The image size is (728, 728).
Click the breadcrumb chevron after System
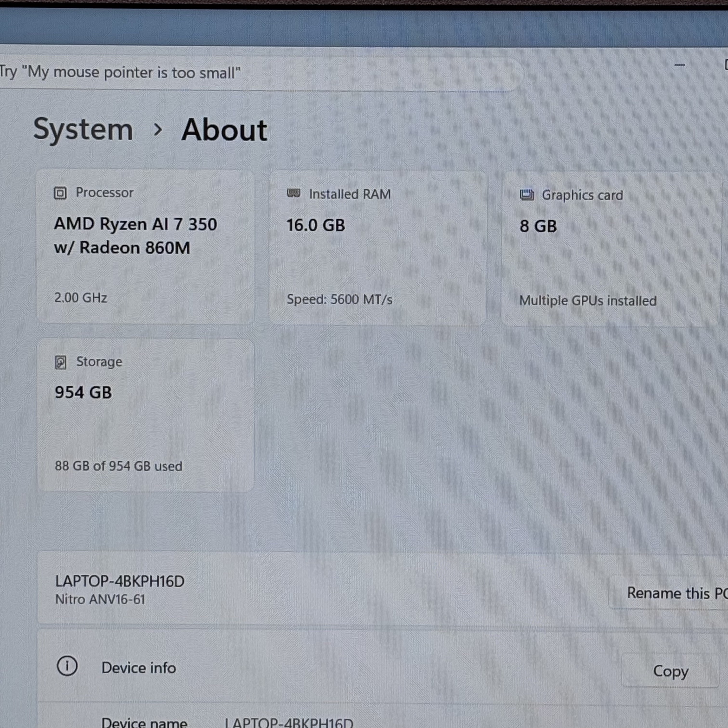pos(158,130)
